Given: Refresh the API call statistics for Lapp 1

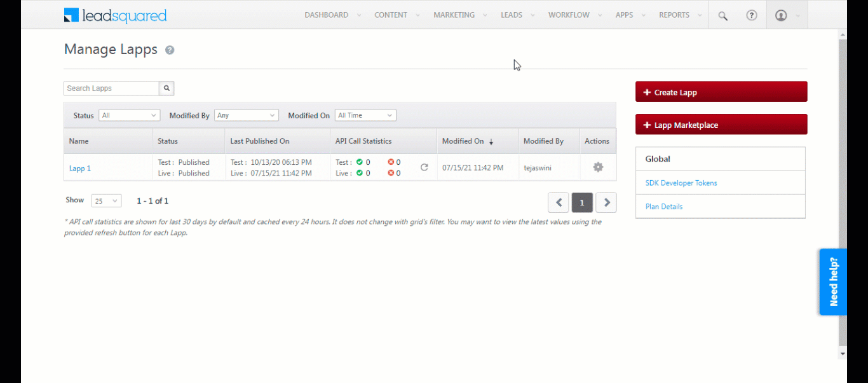Looking at the screenshot, I should point(424,167).
